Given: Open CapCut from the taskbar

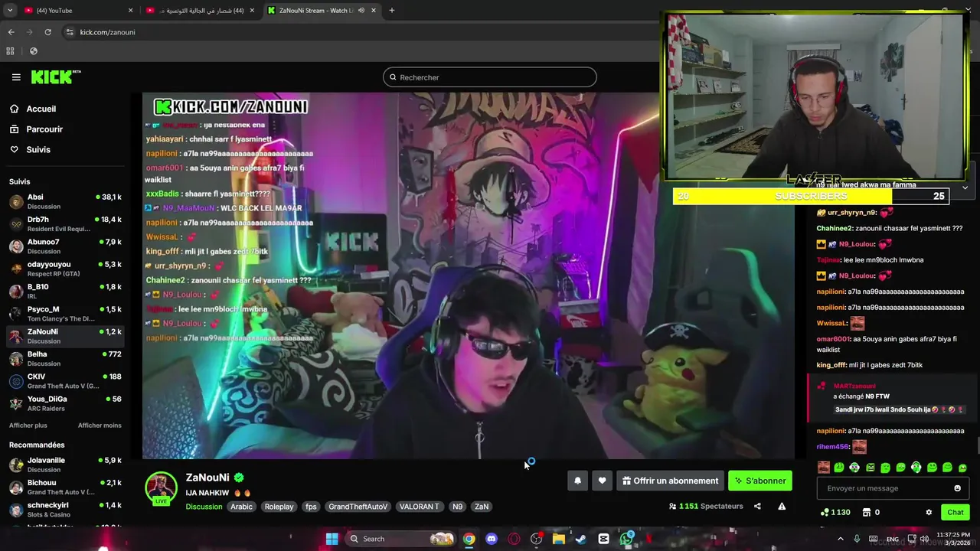Looking at the screenshot, I should pos(603,539).
